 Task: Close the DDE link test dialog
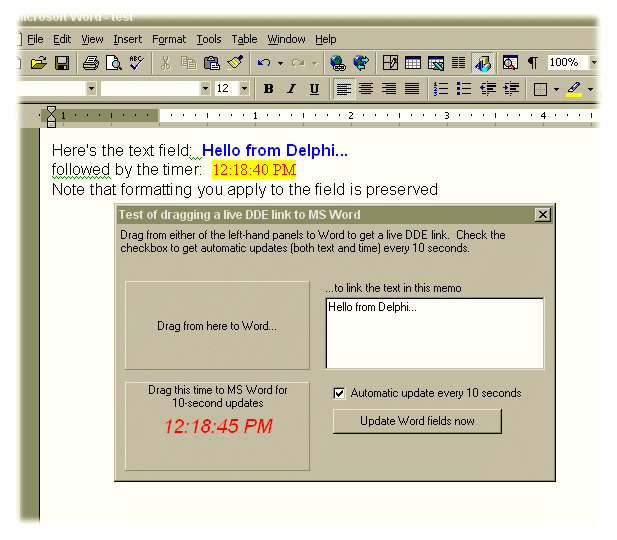[x=543, y=215]
